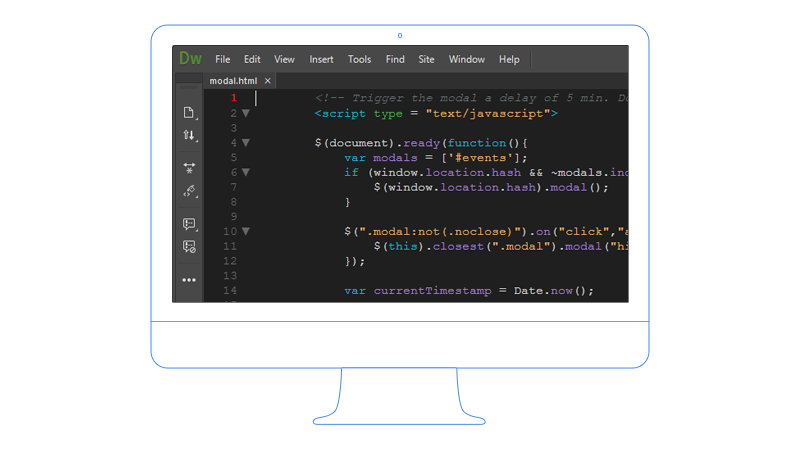Click the Apply Comment icon
The width and height of the screenshot is (800, 450).
(189, 224)
